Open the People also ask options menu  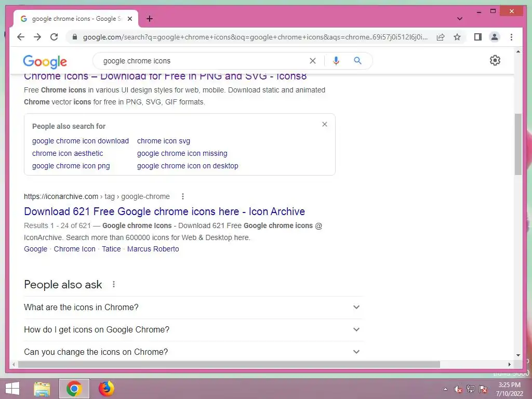click(x=114, y=284)
